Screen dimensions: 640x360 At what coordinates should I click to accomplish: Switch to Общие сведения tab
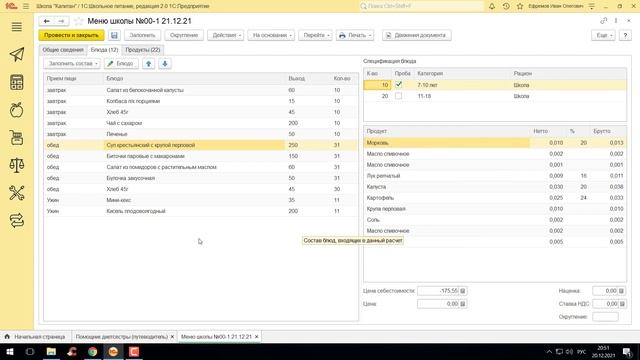(x=63, y=50)
